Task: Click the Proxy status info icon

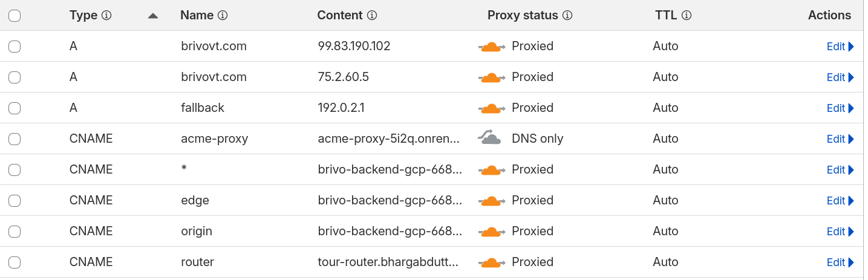Action: pos(567,16)
